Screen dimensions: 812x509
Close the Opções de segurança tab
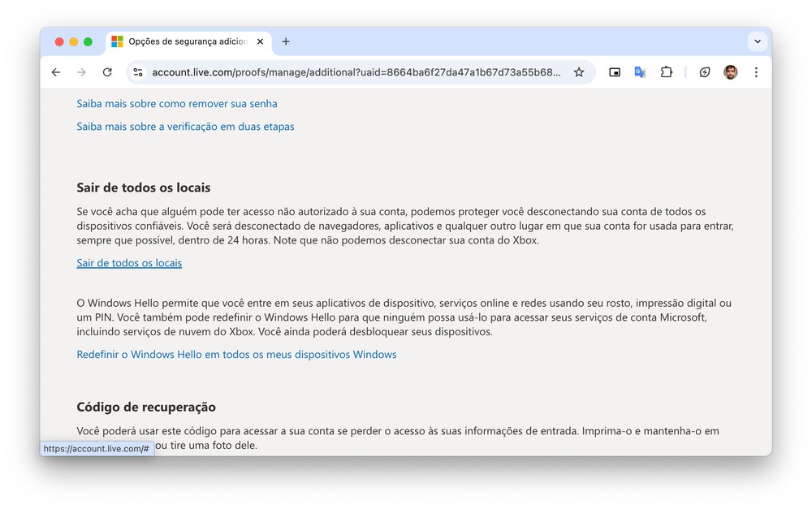coord(261,41)
